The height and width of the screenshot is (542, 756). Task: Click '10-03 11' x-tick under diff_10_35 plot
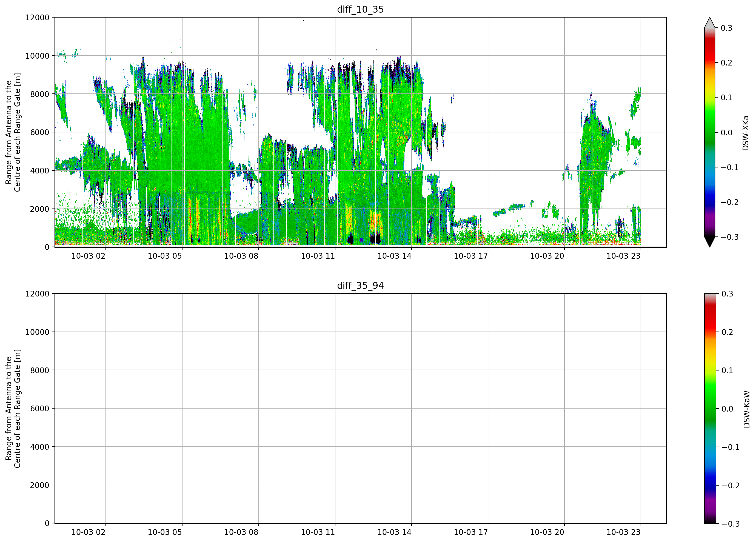(x=318, y=256)
